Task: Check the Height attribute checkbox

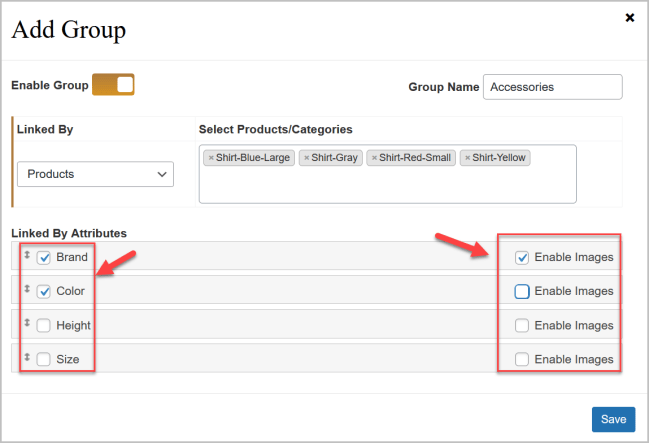Action: pos(44,325)
